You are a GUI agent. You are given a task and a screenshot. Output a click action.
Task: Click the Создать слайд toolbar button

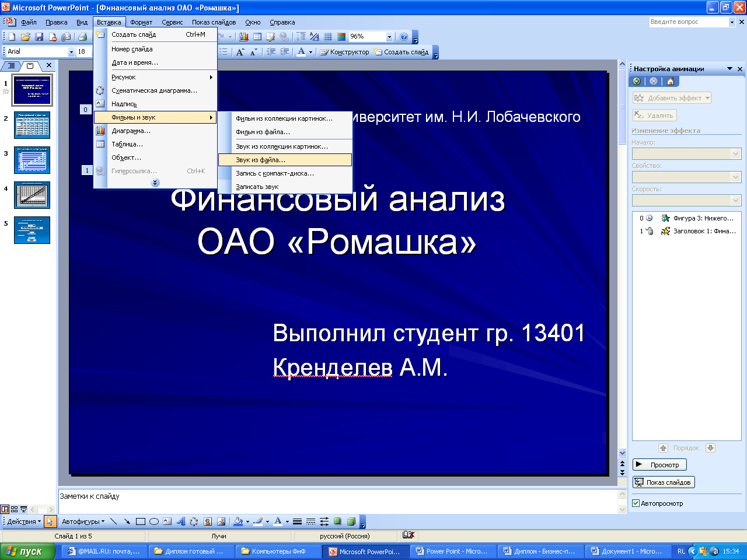pos(401,52)
